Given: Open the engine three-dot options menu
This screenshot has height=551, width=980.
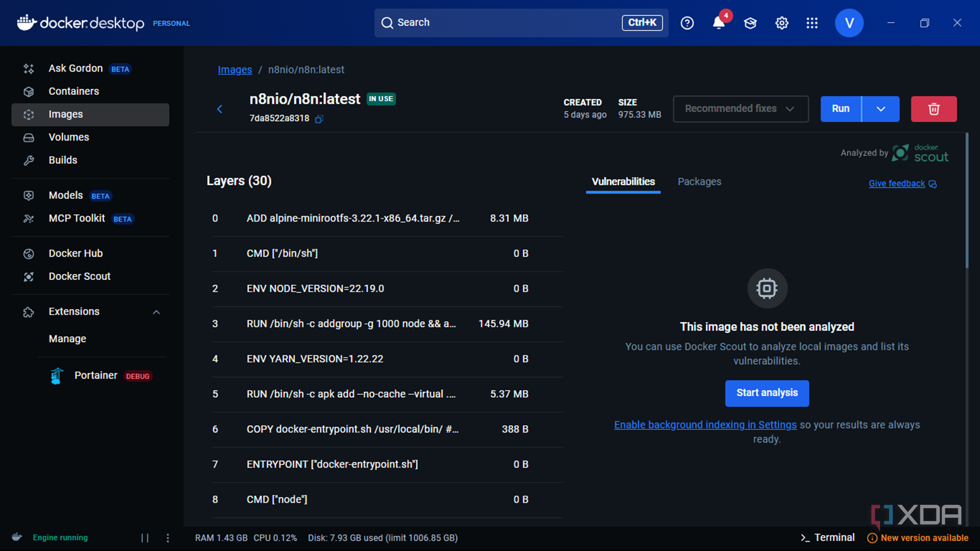Looking at the screenshot, I should tap(168, 538).
